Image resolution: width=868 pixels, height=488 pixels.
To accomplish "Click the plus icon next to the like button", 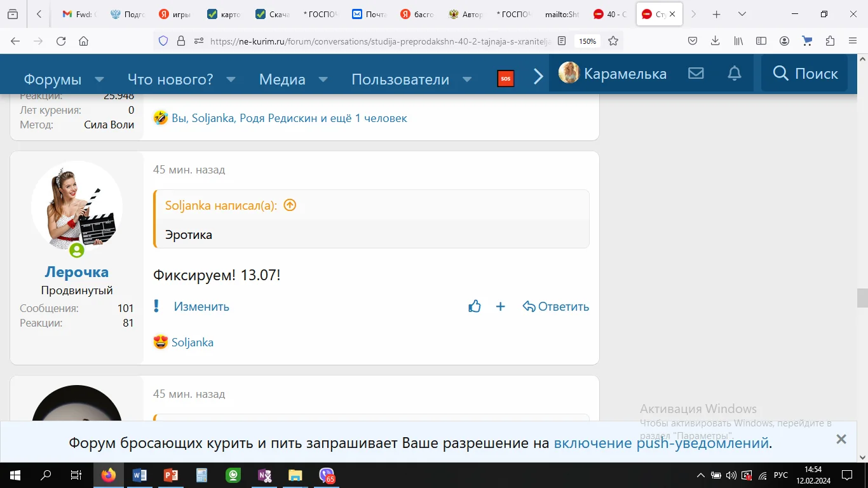I will click(501, 306).
